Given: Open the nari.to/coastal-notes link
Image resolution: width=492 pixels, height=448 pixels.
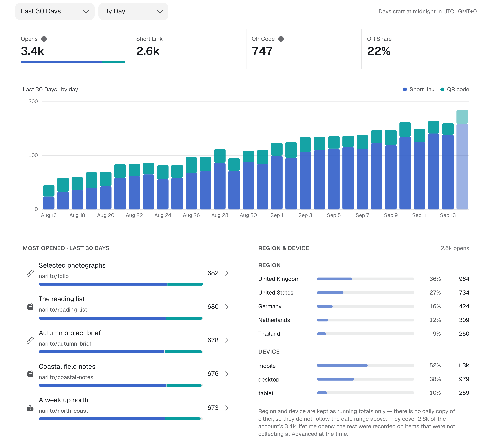Looking at the screenshot, I should (66, 377).
